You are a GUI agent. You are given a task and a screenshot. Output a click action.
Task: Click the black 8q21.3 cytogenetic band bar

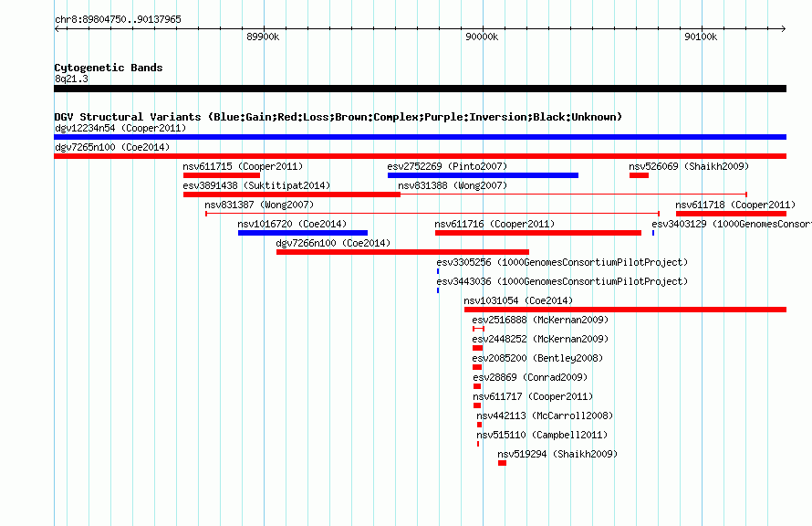[x=420, y=89]
